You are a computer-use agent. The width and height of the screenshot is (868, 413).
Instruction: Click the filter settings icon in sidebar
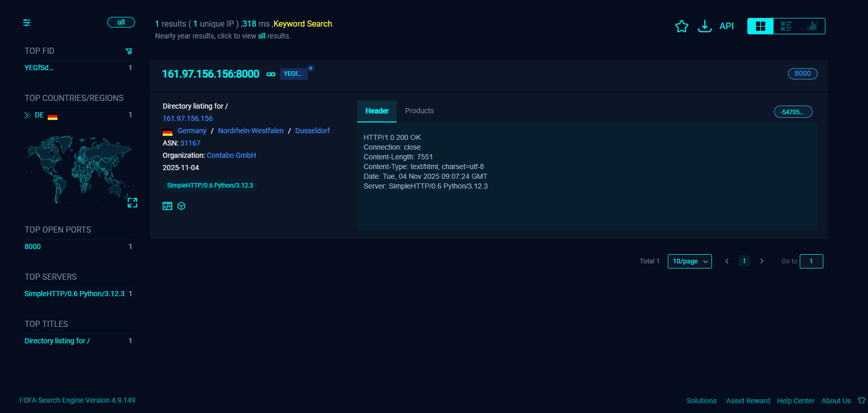pos(27,23)
